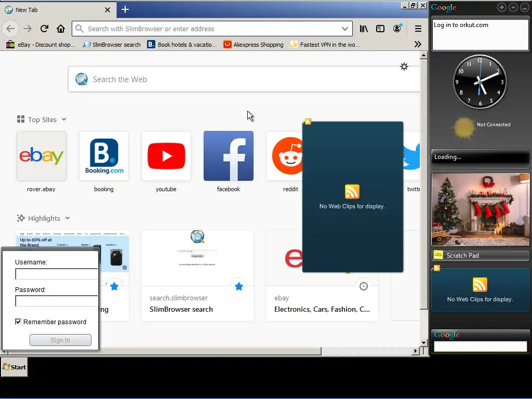This screenshot has width=532, height=399.
Task: Click the analog clock gadget
Action: click(480, 82)
